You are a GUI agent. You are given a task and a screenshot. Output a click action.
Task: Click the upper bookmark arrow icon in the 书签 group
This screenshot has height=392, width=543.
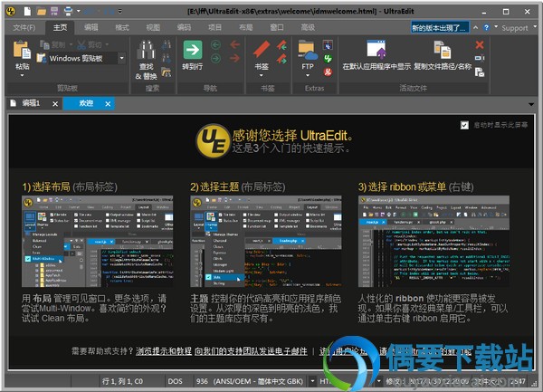[281, 44]
